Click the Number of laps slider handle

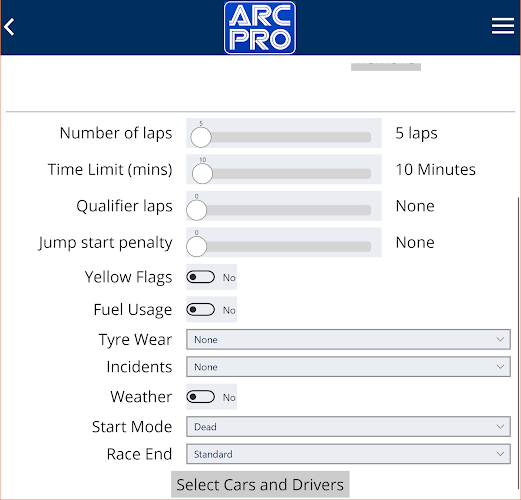[x=201, y=137]
